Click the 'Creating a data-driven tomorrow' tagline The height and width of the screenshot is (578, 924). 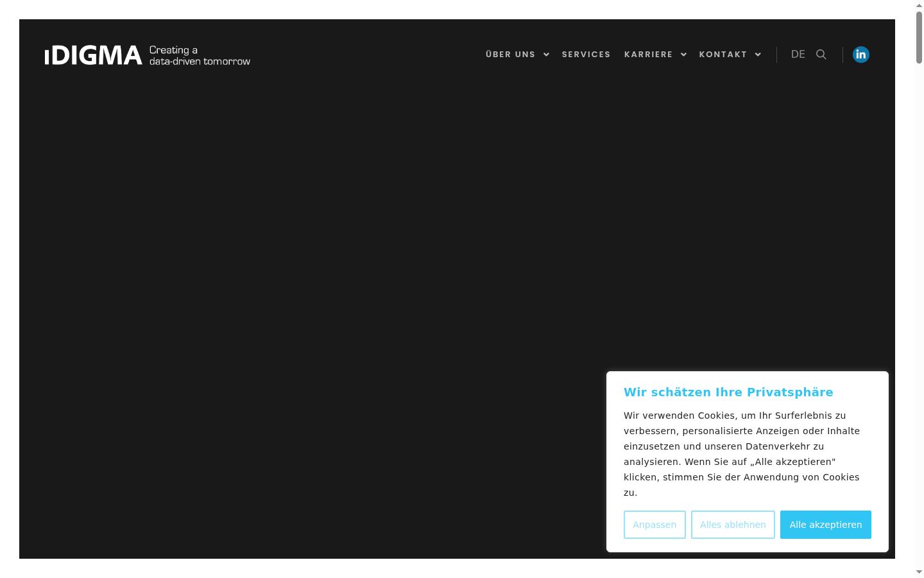[200, 55]
